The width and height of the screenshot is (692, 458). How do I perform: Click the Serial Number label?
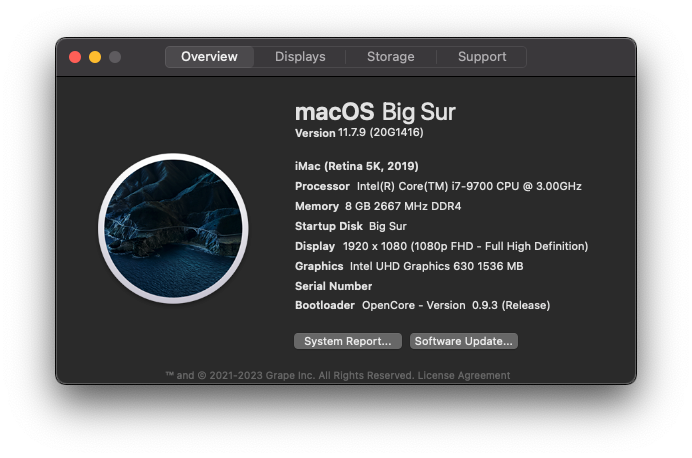click(x=334, y=286)
